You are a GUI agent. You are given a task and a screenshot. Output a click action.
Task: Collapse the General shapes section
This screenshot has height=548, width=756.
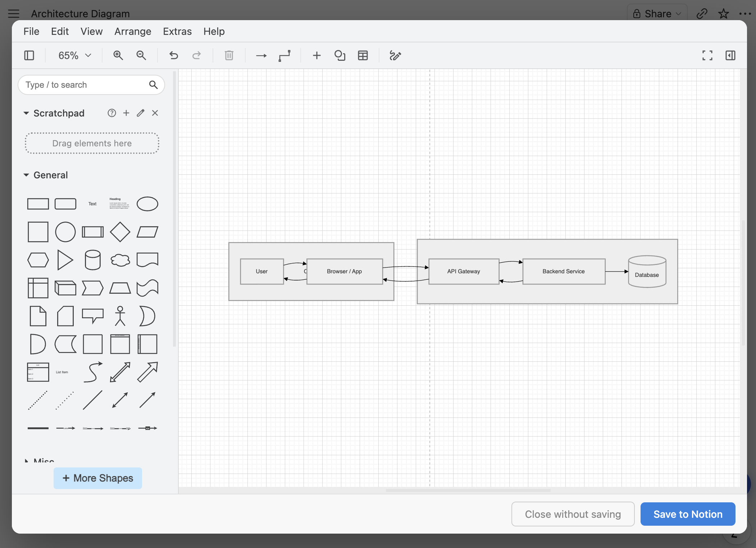(x=26, y=175)
